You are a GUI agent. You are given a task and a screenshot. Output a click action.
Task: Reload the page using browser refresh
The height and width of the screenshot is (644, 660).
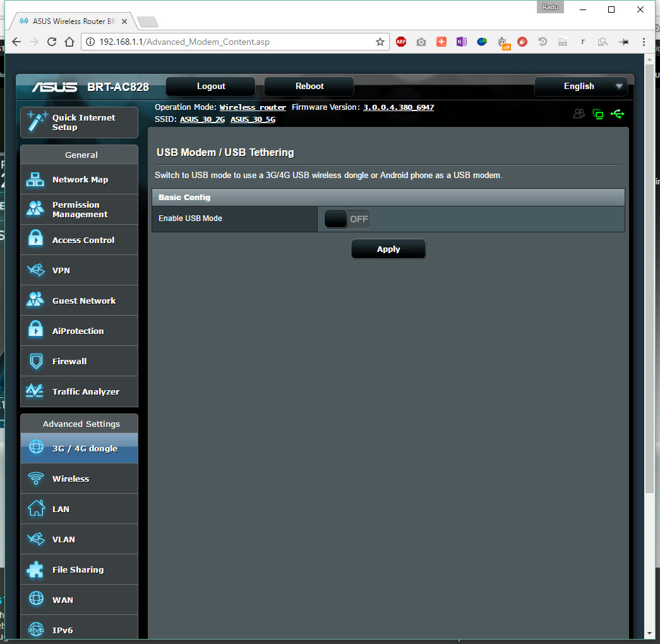pyautogui.click(x=52, y=42)
